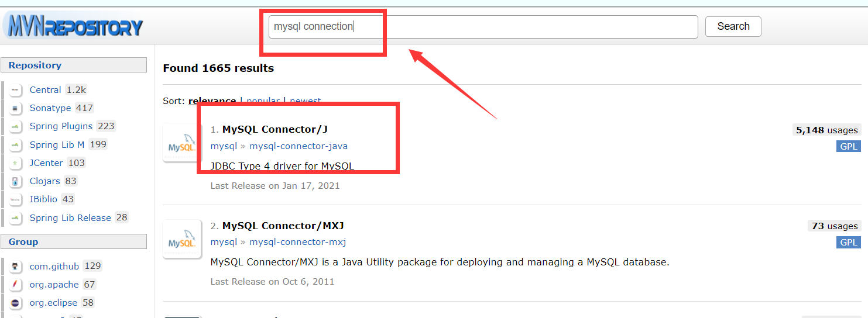The width and height of the screenshot is (868, 318).
Task: Open the mysql-connector-java artifact link
Action: coord(299,146)
